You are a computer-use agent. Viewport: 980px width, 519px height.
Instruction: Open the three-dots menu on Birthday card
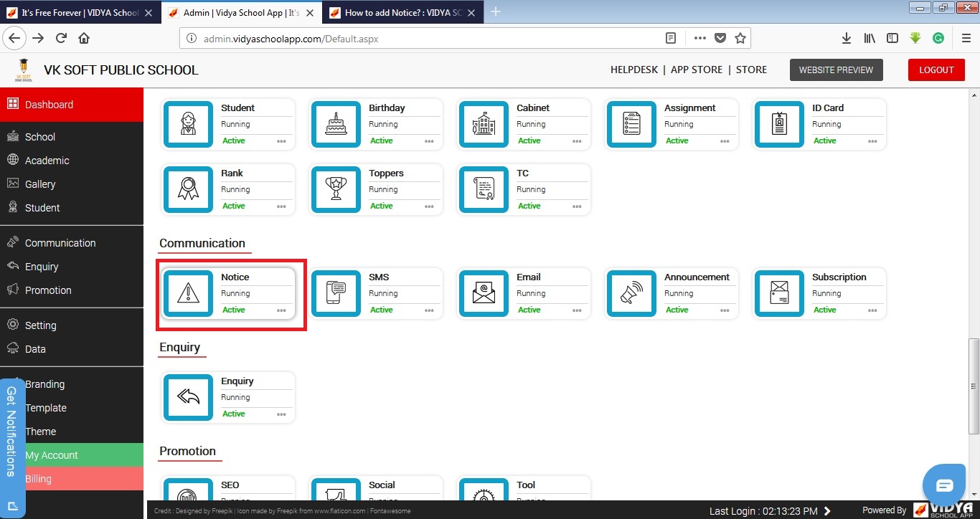pyautogui.click(x=429, y=141)
